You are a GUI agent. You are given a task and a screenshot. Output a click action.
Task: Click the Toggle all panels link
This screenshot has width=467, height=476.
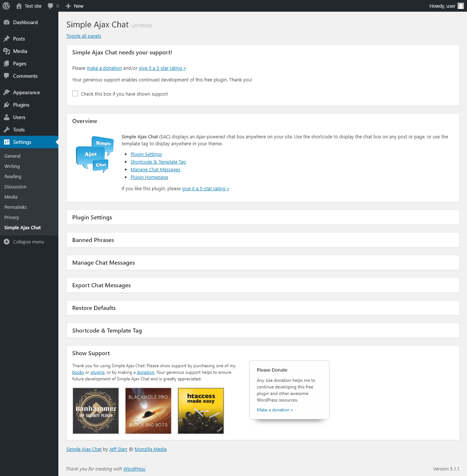(84, 36)
